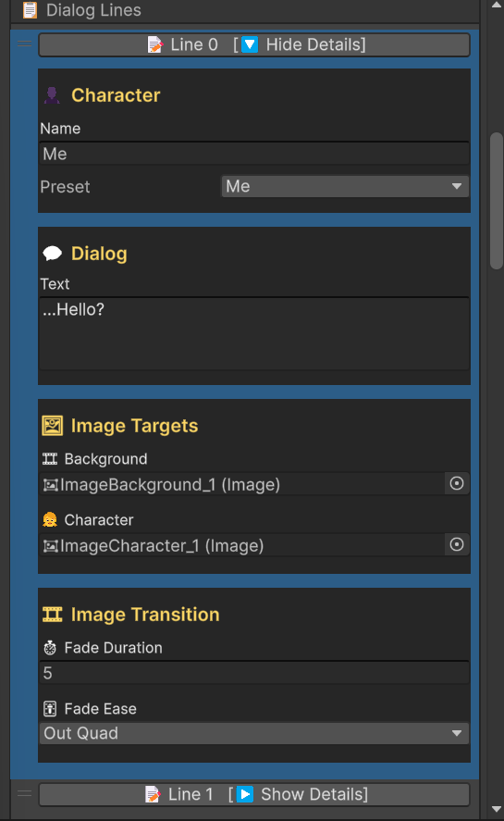
Task: Click the Dialog speech bubble icon
Action: pos(52,254)
